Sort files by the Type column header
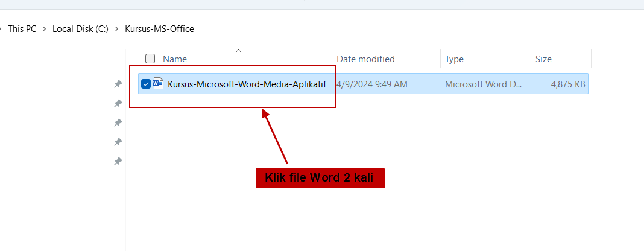Image resolution: width=644 pixels, height=251 pixels. tap(454, 59)
